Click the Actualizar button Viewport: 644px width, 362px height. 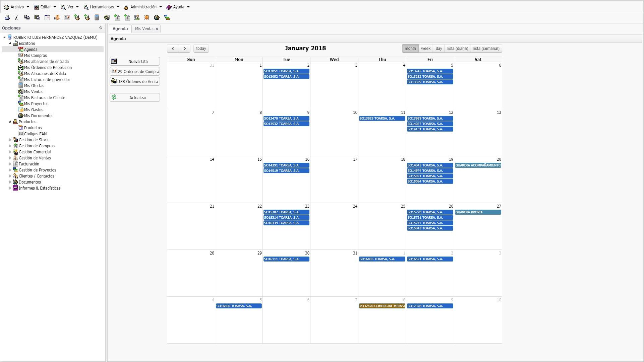pyautogui.click(x=135, y=98)
